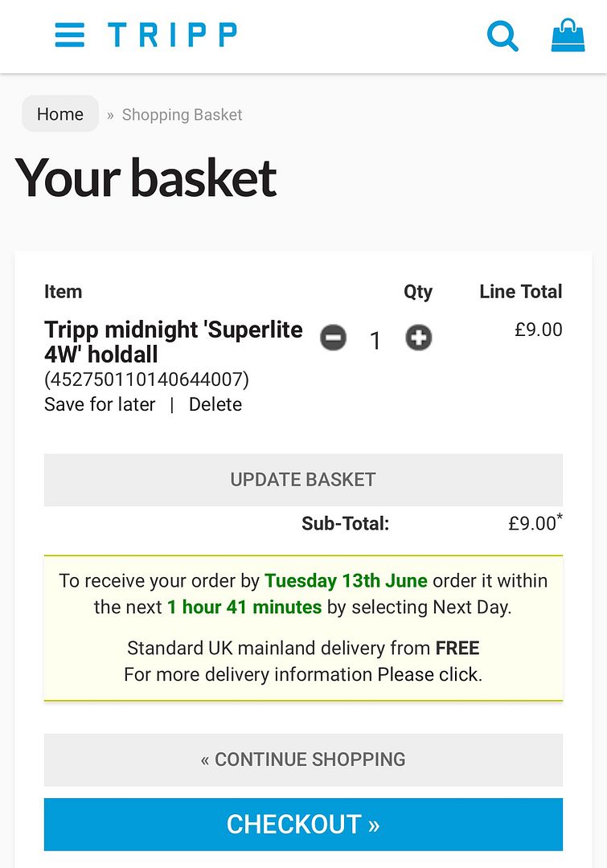This screenshot has height=868, width=607.
Task: Open the shopping bag icon
Action: click(568, 35)
